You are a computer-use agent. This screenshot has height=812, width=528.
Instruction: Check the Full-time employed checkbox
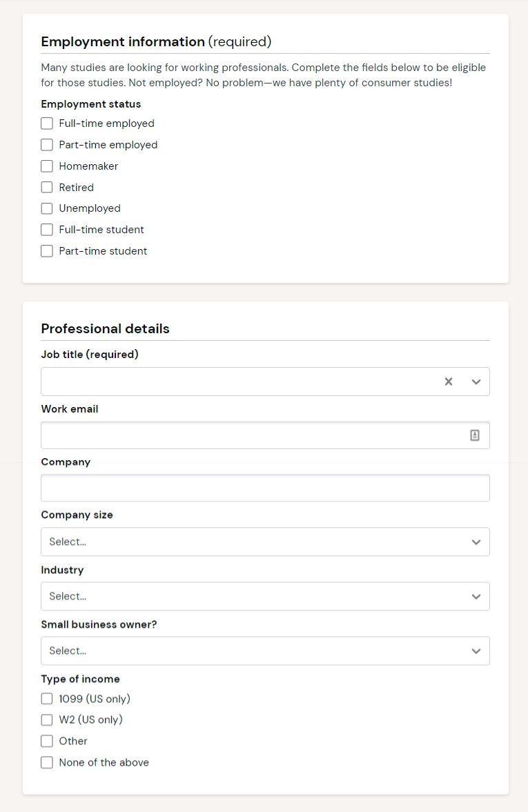(47, 123)
